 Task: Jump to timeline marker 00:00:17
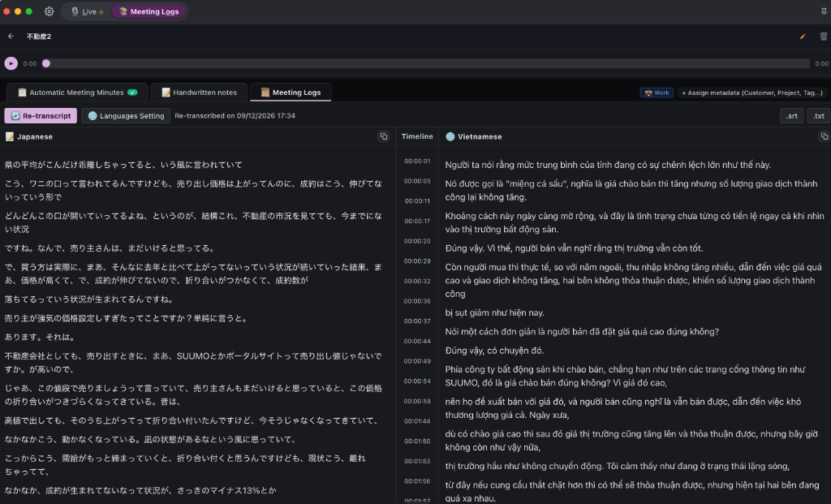point(417,221)
